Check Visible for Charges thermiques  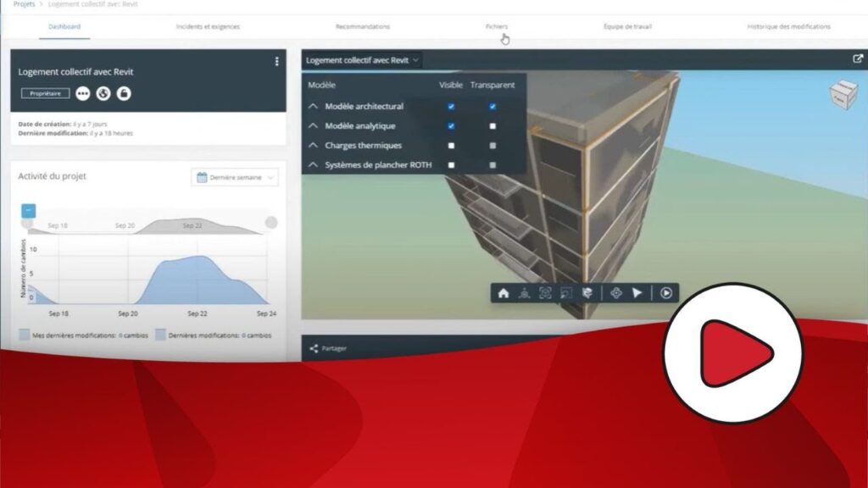point(451,146)
